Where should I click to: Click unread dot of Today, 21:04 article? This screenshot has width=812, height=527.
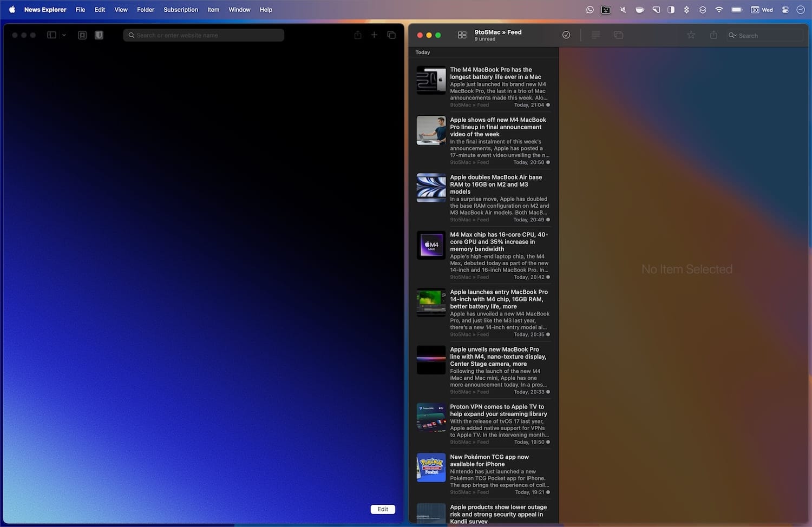click(548, 105)
